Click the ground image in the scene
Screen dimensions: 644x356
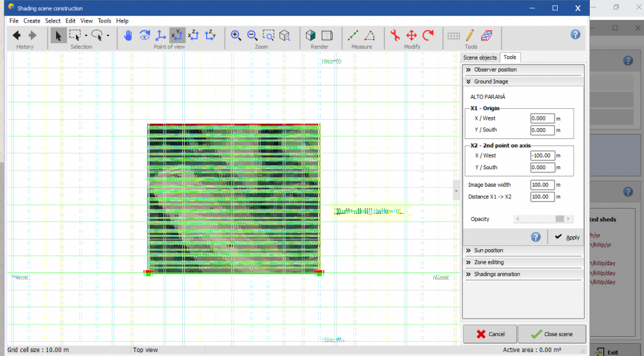234,198
